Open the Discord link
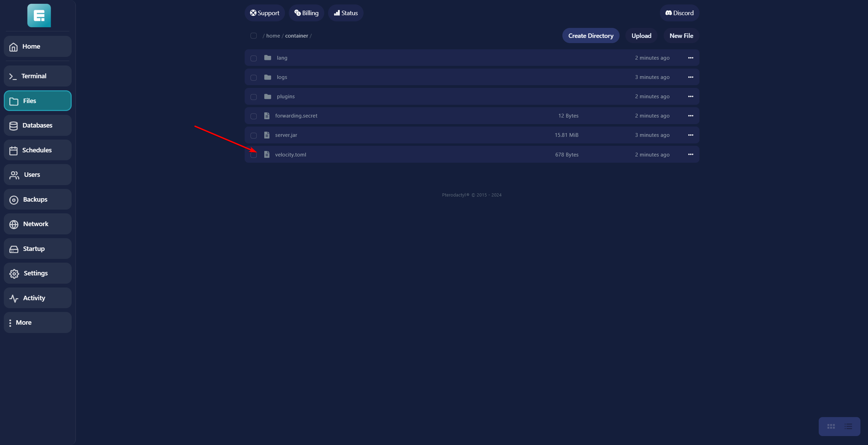 click(679, 13)
